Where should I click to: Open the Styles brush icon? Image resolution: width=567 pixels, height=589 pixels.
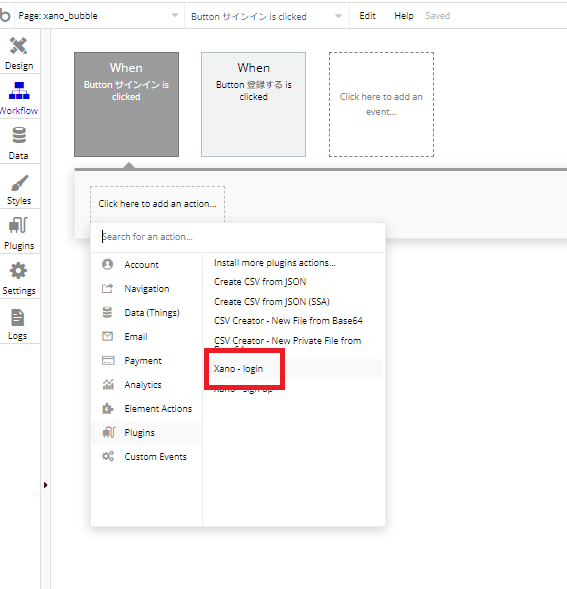(x=19, y=183)
